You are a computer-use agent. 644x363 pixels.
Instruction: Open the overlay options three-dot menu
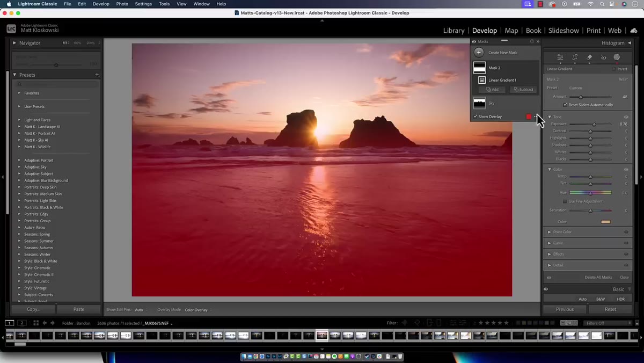tap(535, 117)
